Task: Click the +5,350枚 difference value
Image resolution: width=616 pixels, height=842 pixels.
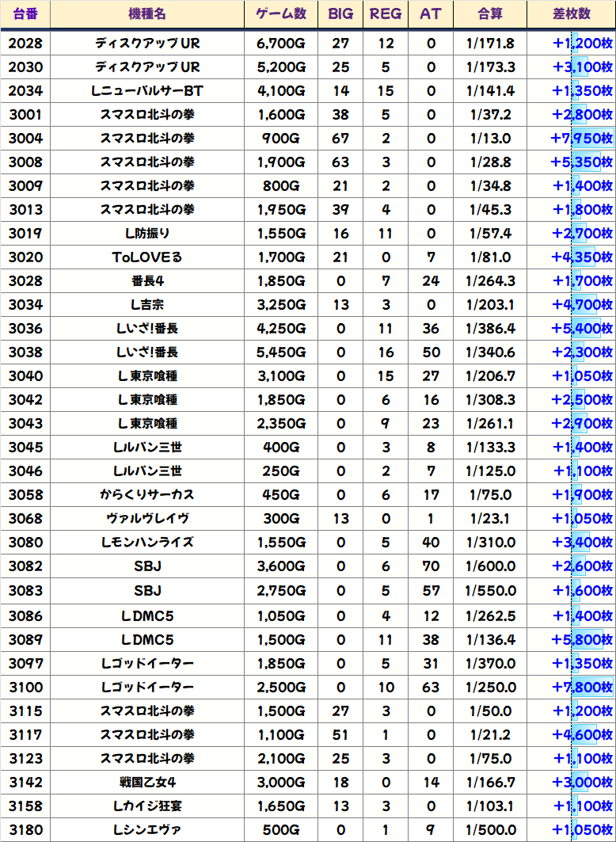Action: tap(583, 162)
